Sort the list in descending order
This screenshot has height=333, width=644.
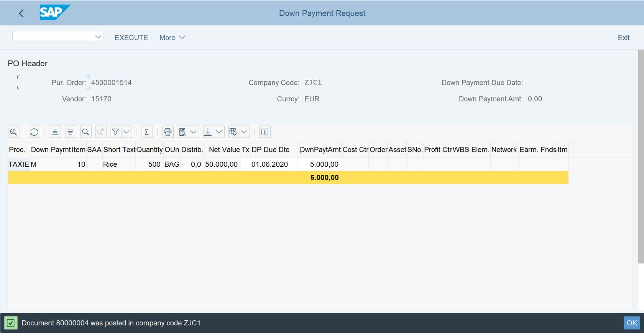[70, 132]
